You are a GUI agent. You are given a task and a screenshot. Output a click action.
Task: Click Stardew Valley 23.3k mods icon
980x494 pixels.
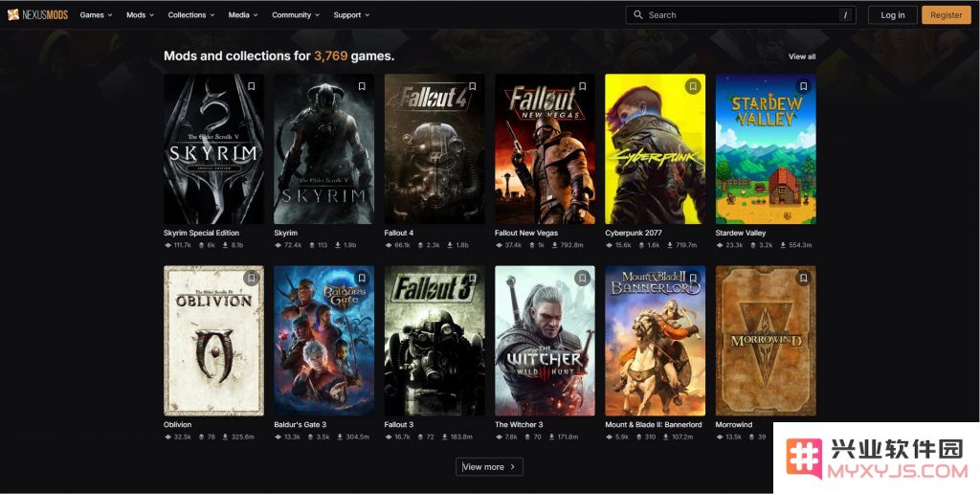point(720,245)
